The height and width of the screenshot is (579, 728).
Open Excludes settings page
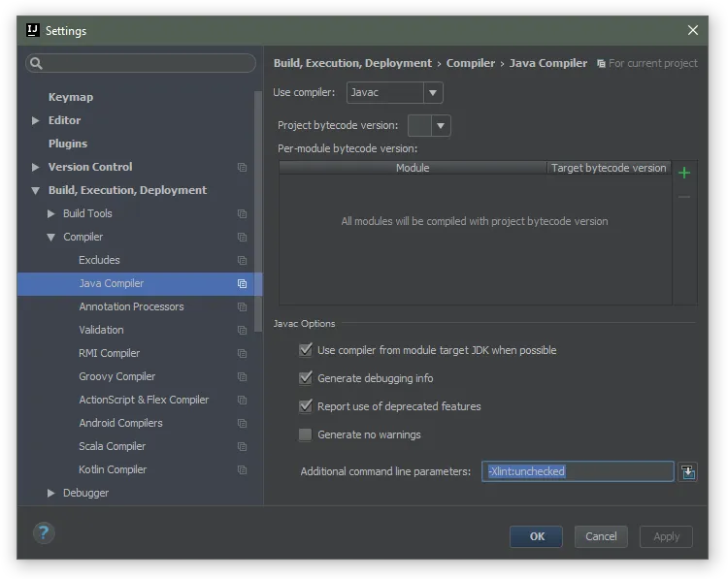tap(99, 260)
